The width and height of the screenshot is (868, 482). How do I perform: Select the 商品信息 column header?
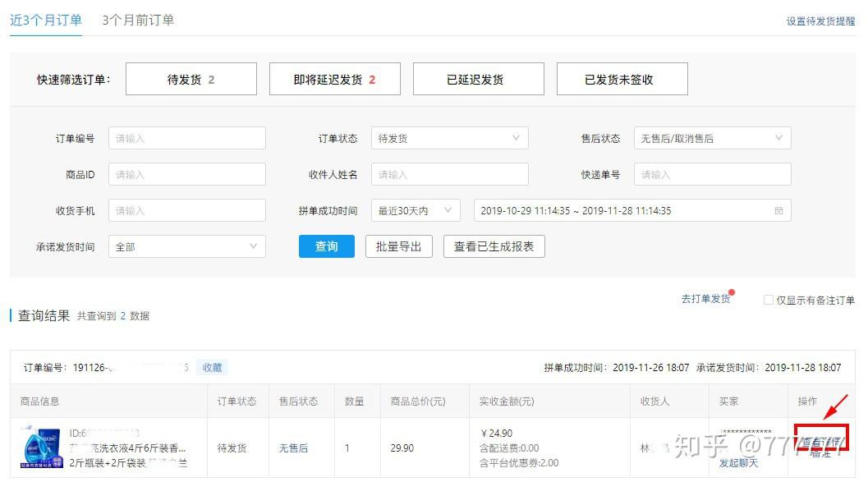point(40,402)
